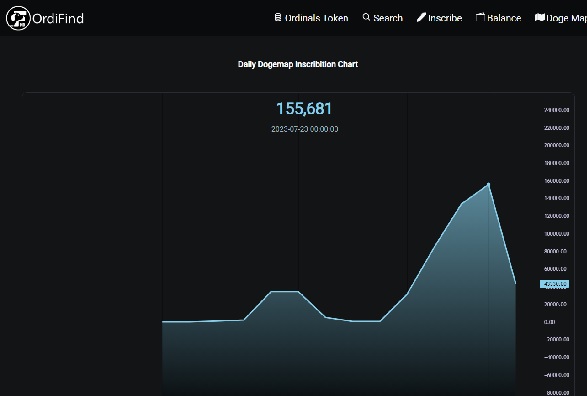
Task: Click the Inscribe pen icon
Action: tap(421, 17)
